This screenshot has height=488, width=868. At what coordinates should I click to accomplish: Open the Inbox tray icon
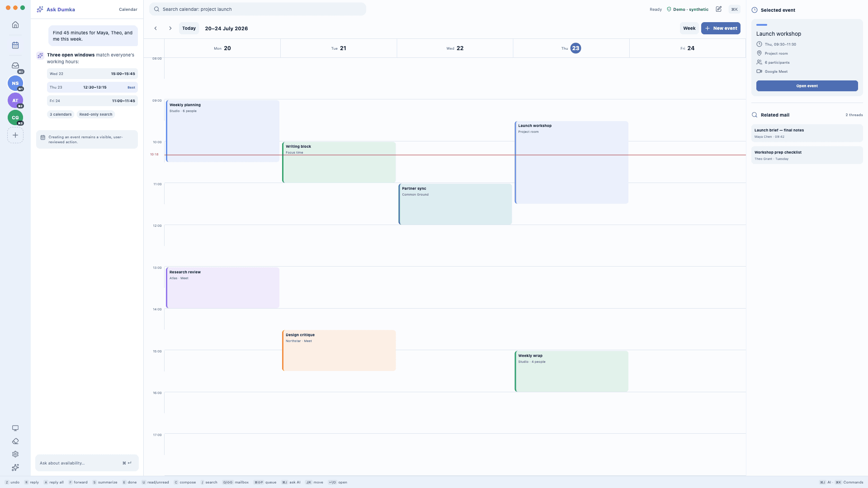point(15,66)
